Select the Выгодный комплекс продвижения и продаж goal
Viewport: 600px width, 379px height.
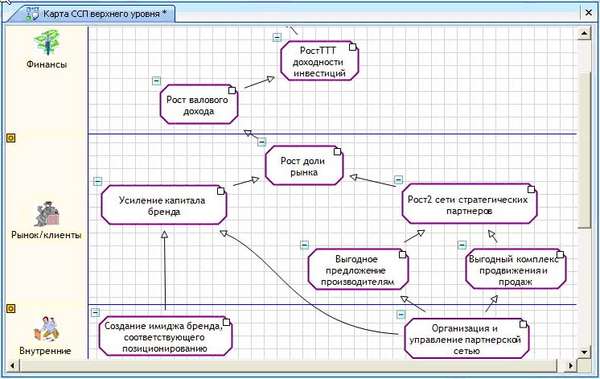pyautogui.click(x=515, y=270)
